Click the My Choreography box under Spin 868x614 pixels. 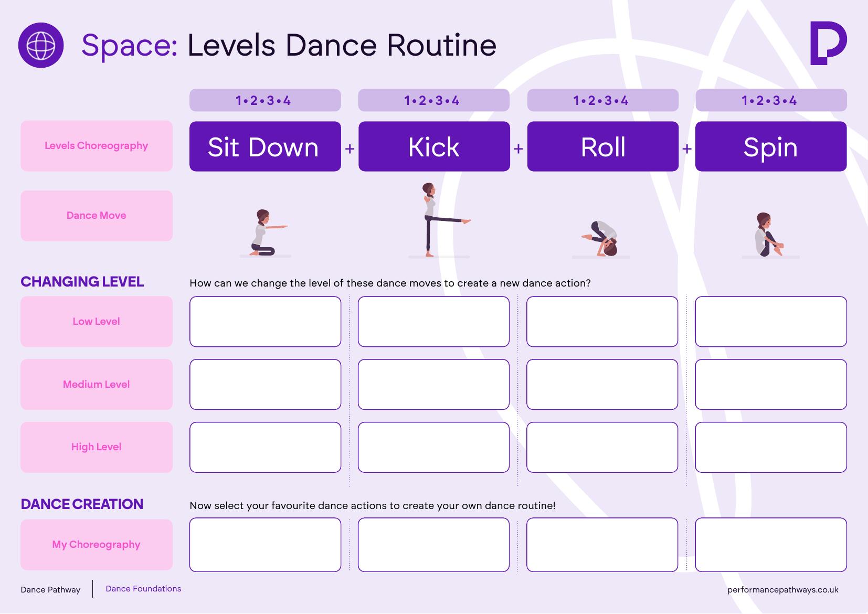pyautogui.click(x=771, y=545)
